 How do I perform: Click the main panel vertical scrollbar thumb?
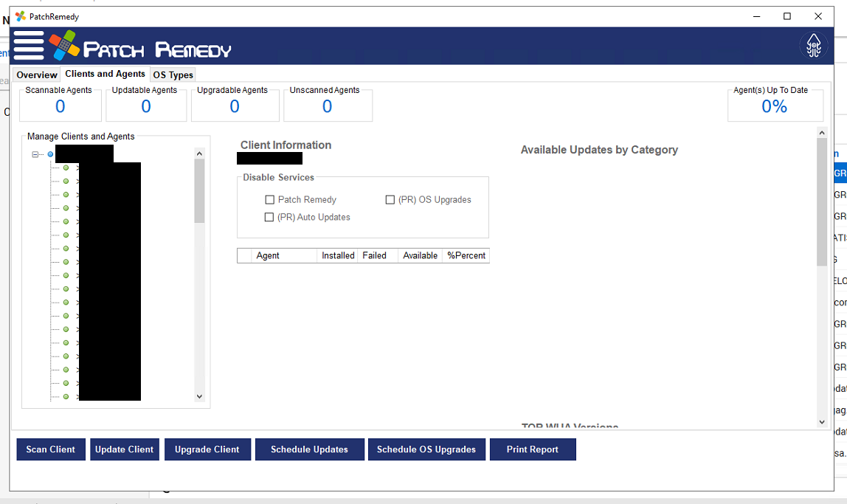pos(822,202)
